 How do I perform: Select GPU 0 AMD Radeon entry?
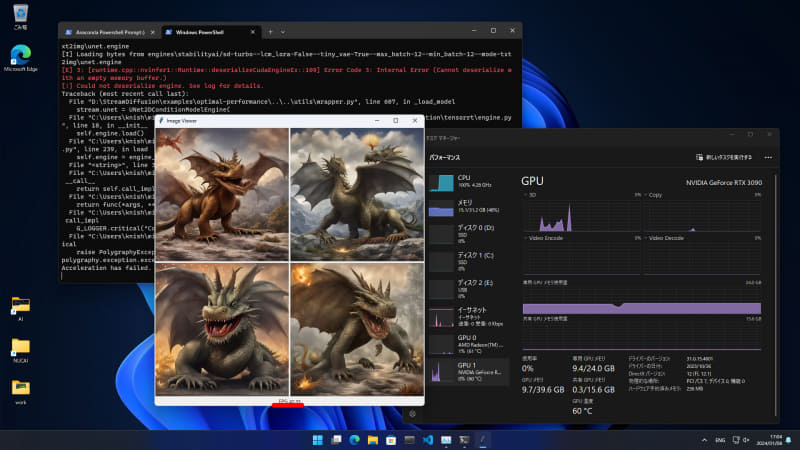pyautogui.click(x=470, y=346)
